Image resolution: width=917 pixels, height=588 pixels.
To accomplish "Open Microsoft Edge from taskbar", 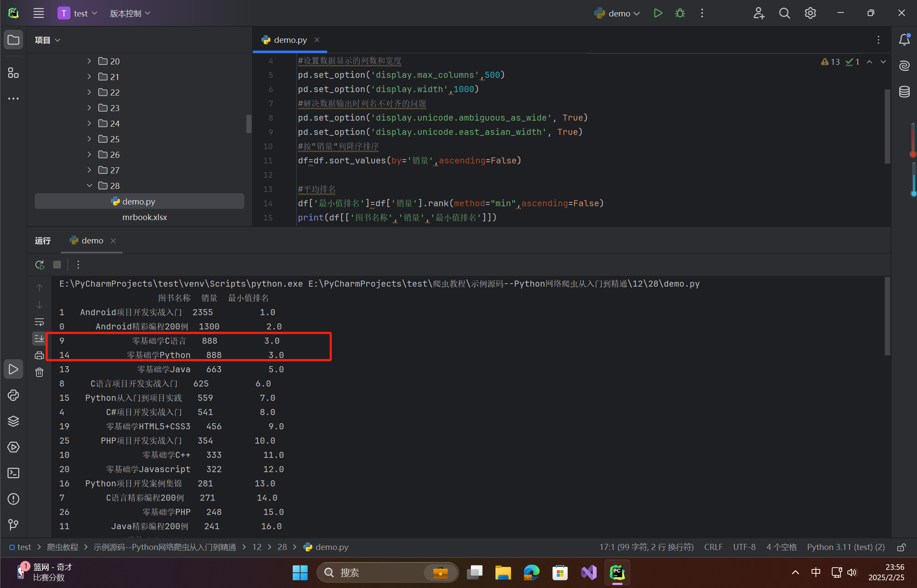I will tap(531, 573).
